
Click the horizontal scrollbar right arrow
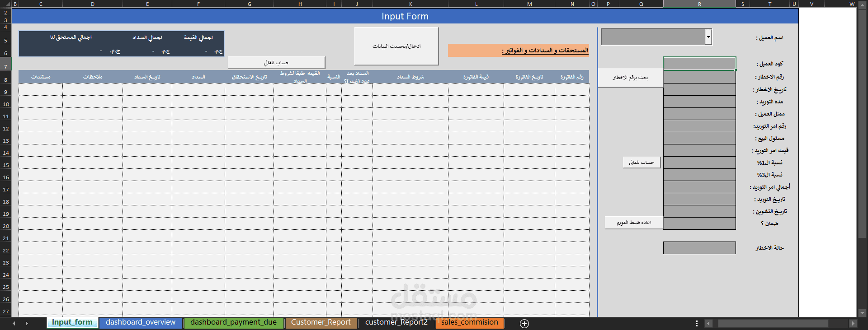853,323
